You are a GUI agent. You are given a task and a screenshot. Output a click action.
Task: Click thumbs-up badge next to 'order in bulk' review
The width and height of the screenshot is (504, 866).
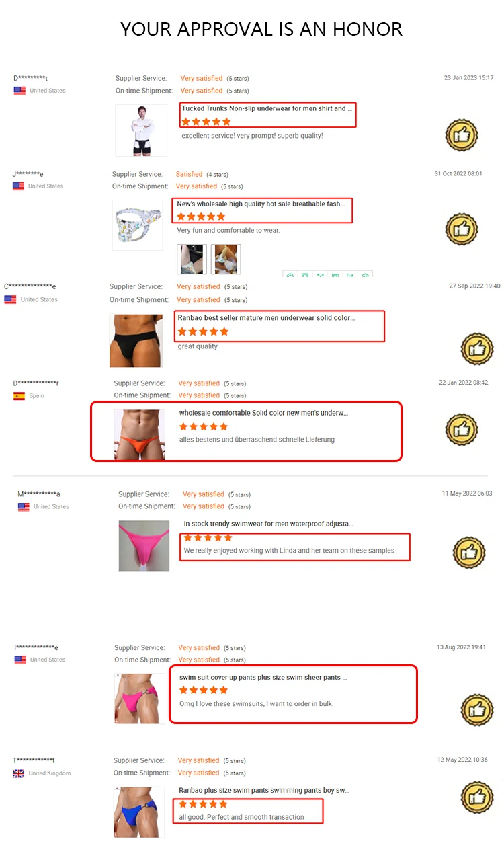pos(476,709)
